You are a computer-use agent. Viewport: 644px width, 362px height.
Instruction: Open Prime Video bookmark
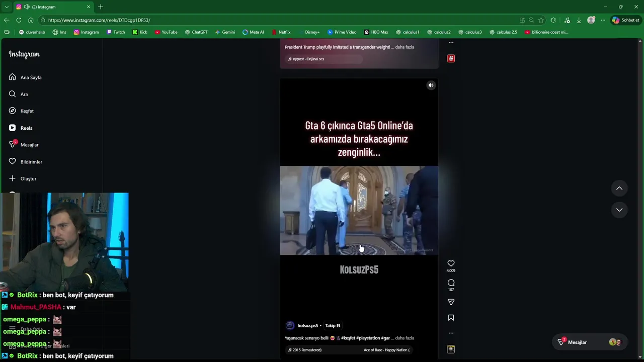click(x=342, y=32)
